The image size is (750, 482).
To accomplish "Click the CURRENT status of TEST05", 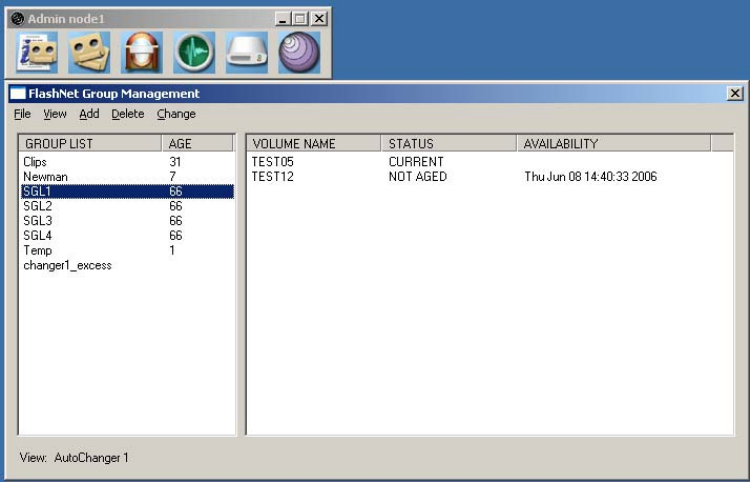I will point(416,162).
